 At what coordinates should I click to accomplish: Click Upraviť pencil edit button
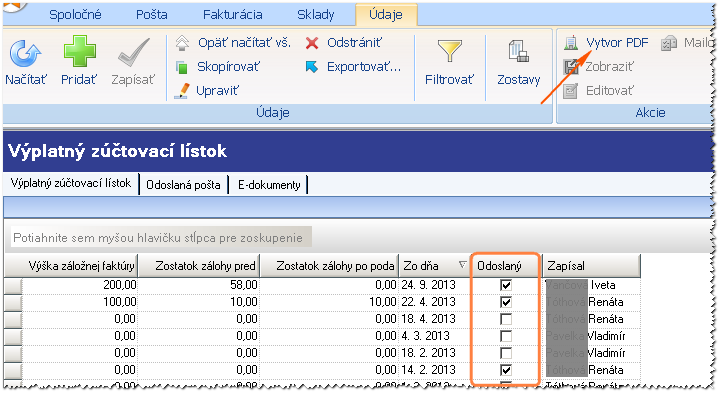207,91
